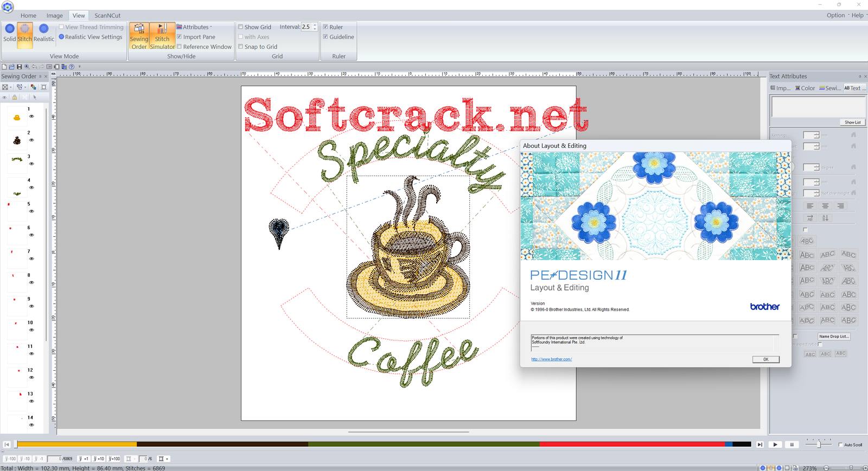Click the zoom out minus icon in status bar
This screenshot has height=471, width=868.
tap(826, 468)
